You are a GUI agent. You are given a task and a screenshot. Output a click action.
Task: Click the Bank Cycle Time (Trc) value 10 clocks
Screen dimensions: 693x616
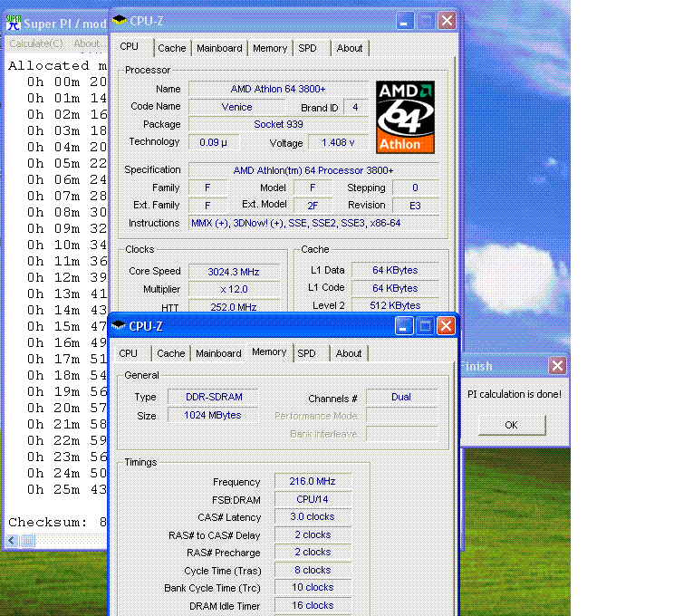coord(313,587)
